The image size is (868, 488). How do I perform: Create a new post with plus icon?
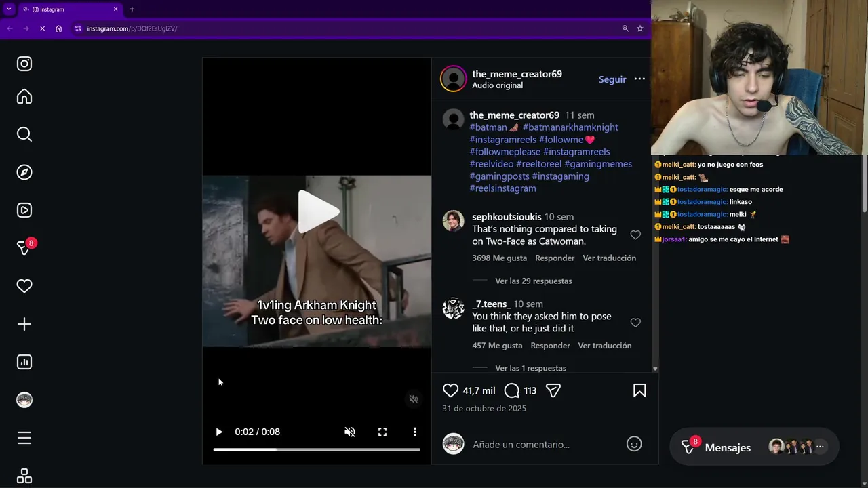pos(24,324)
